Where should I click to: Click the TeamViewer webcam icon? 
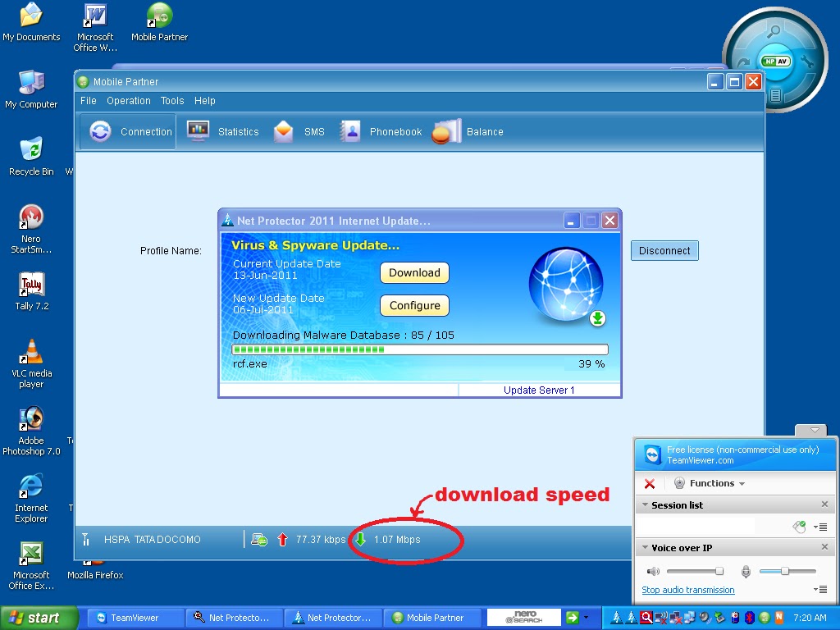[679, 483]
